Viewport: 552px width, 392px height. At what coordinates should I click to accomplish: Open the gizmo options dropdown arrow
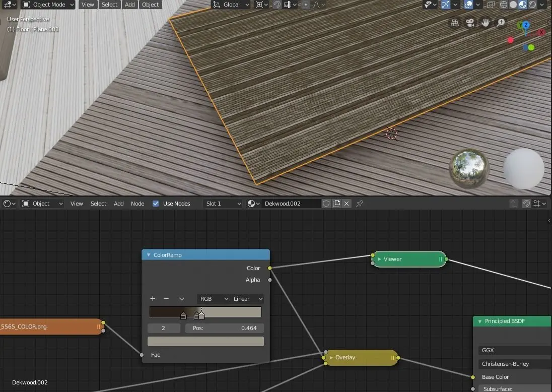click(455, 5)
